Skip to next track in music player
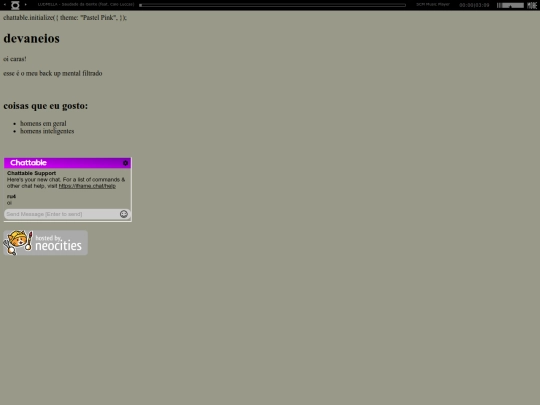The width and height of the screenshot is (540, 405). 25,4
